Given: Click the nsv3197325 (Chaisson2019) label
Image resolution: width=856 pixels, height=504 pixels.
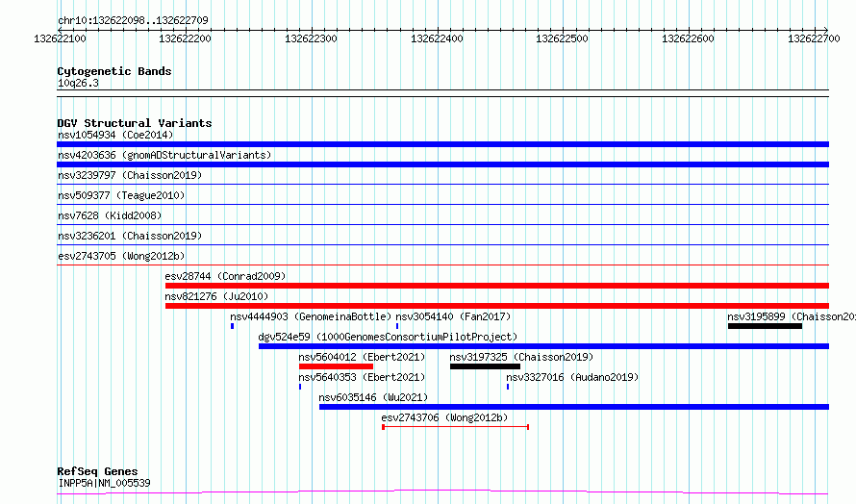Looking at the screenshot, I should [521, 357].
